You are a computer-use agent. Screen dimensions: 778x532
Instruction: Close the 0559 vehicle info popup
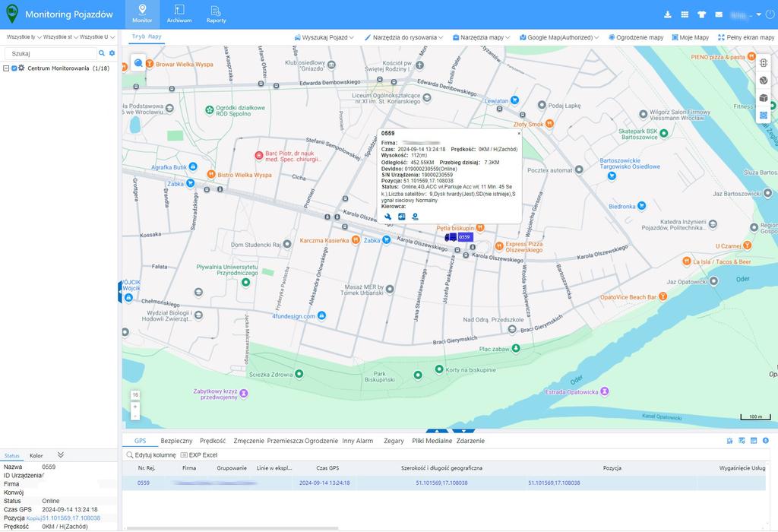tap(519, 133)
